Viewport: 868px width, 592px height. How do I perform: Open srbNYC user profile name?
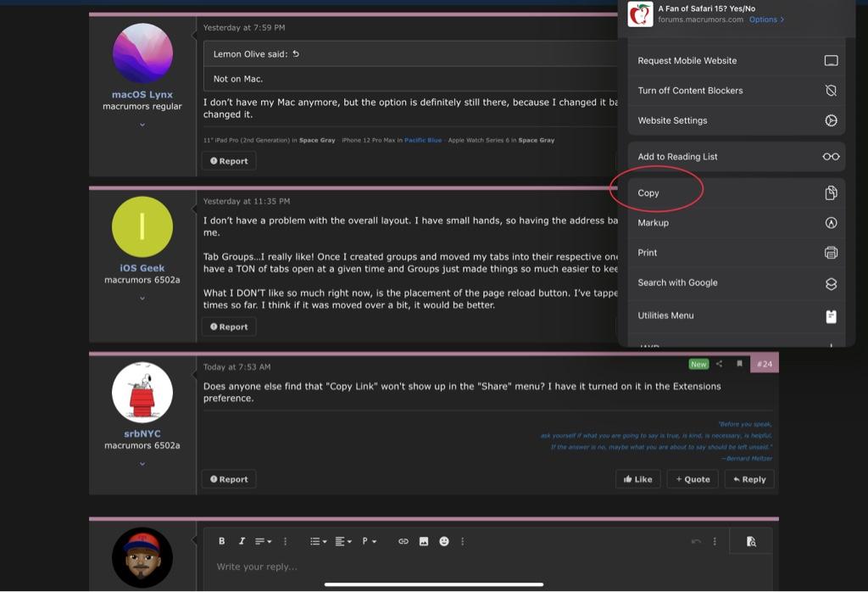click(x=142, y=433)
